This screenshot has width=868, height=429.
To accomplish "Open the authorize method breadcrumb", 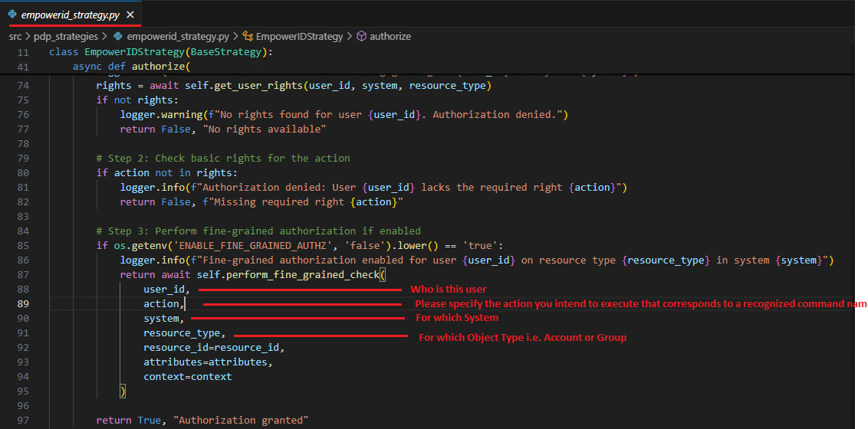I will pos(390,37).
